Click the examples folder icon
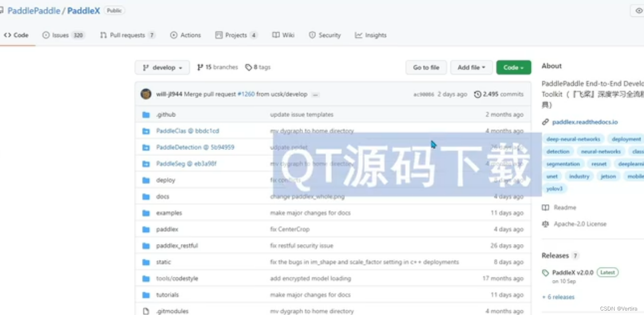 coord(146,213)
